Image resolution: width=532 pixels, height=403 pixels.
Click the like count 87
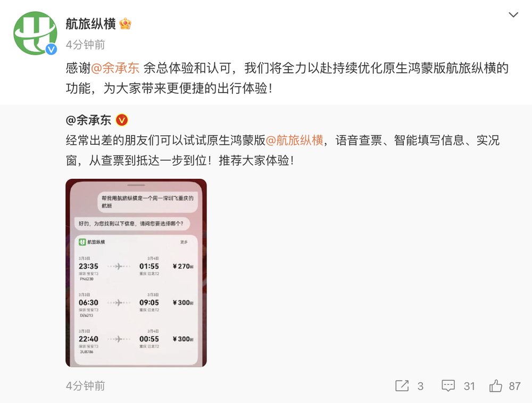(514, 386)
